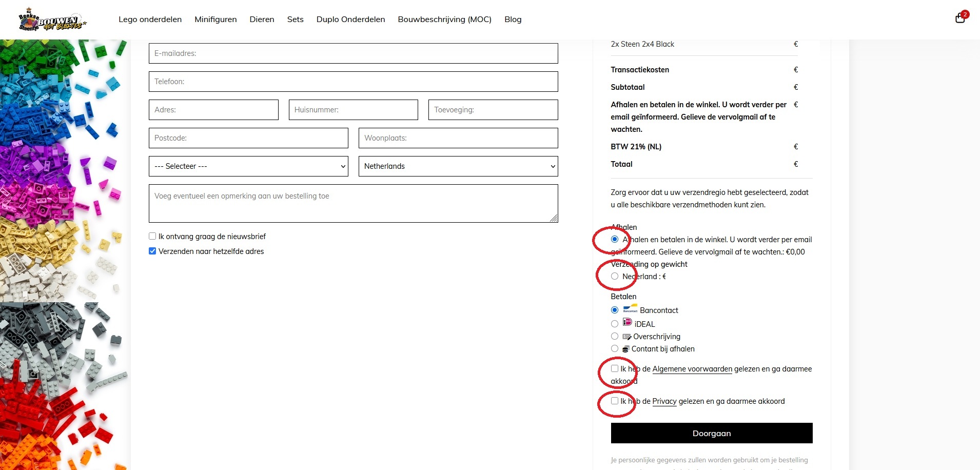Open the Selecteer dropdown
Image resolution: width=980 pixels, height=470 pixels.
[248, 166]
